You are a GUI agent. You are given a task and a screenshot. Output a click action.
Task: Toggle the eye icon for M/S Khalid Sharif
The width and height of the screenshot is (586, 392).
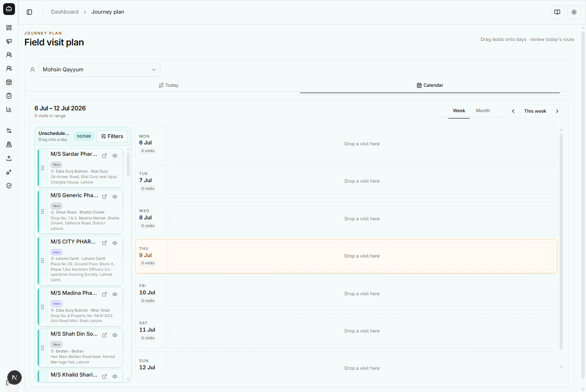click(115, 377)
